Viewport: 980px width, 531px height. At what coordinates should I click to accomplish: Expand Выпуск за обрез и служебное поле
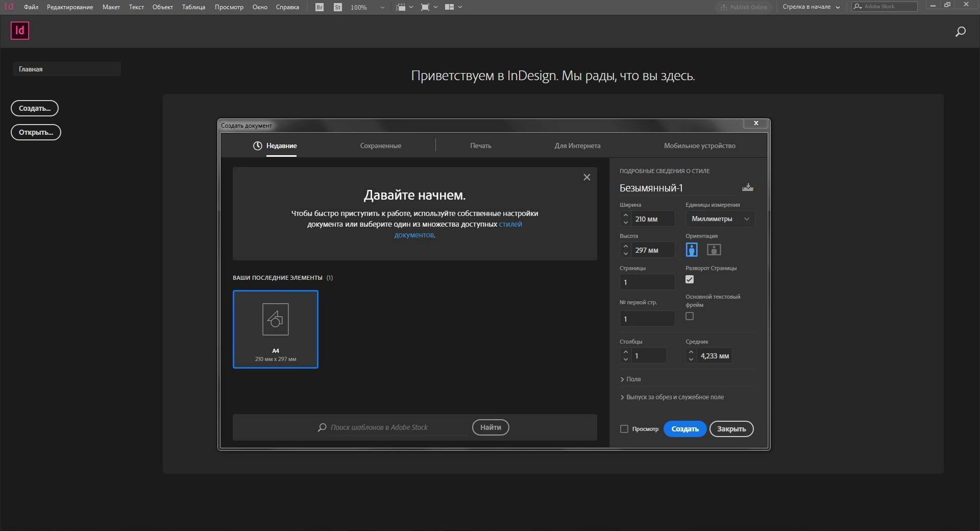coord(672,397)
